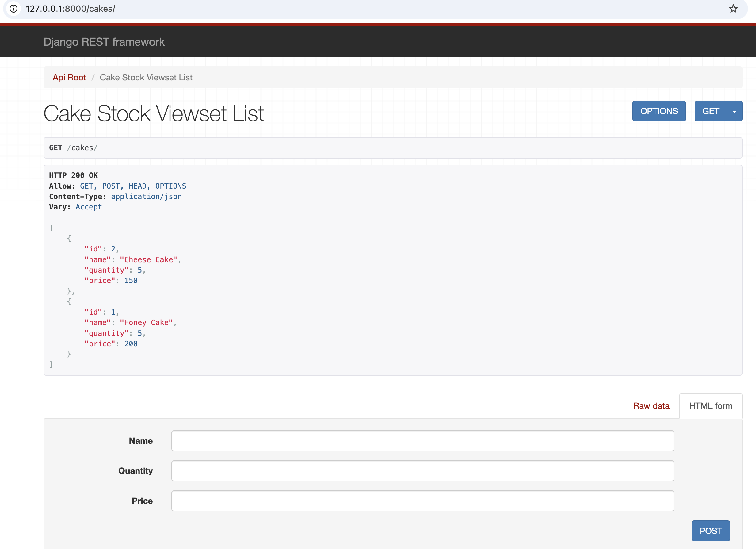This screenshot has height=549, width=756.
Task: Focus the Quantity input field
Action: pos(422,470)
